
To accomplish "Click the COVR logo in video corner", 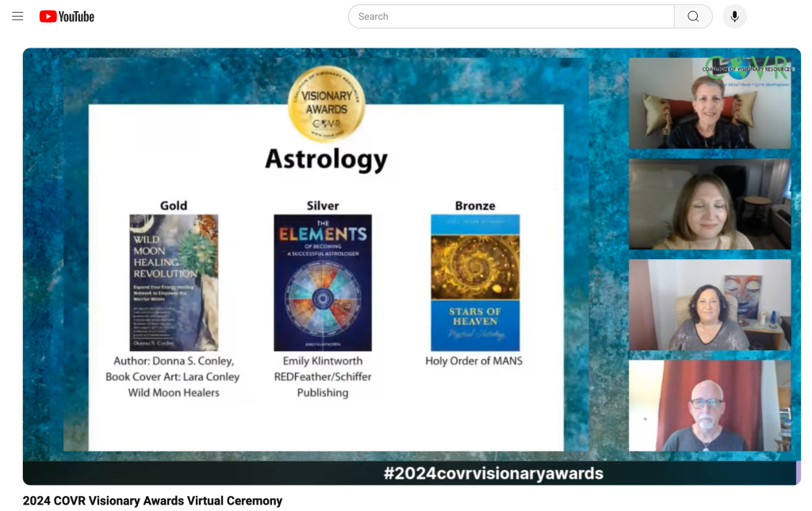I will [745, 67].
